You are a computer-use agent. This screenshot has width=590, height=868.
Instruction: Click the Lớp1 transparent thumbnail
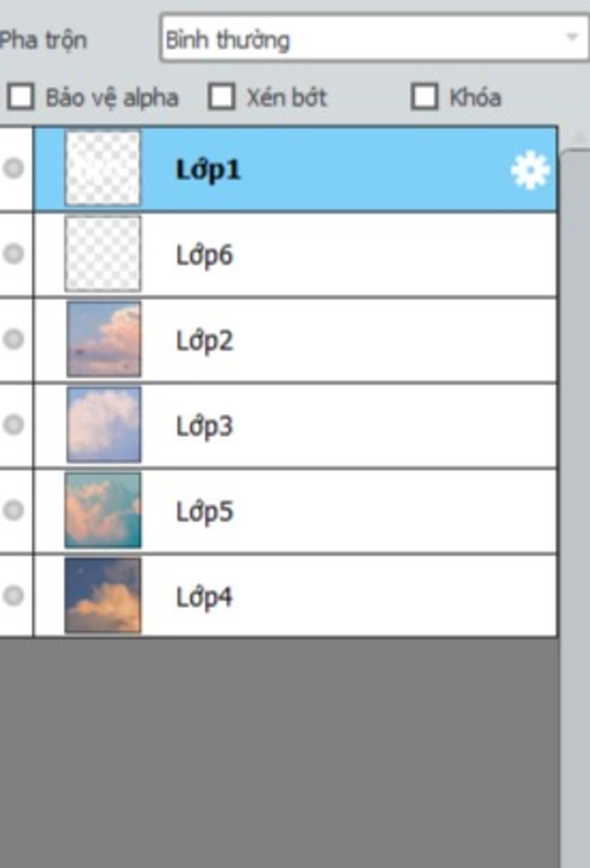(x=103, y=168)
